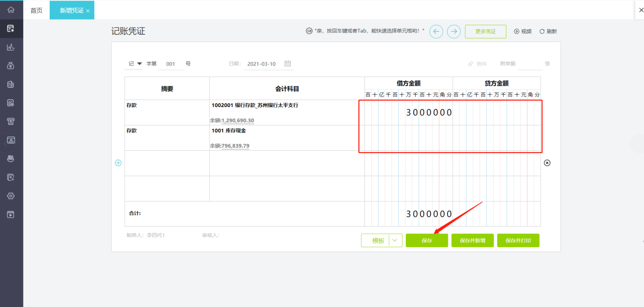This screenshot has height=307, width=644.
Task: Click the 制单人：李四代1 label
Action: 146,235
